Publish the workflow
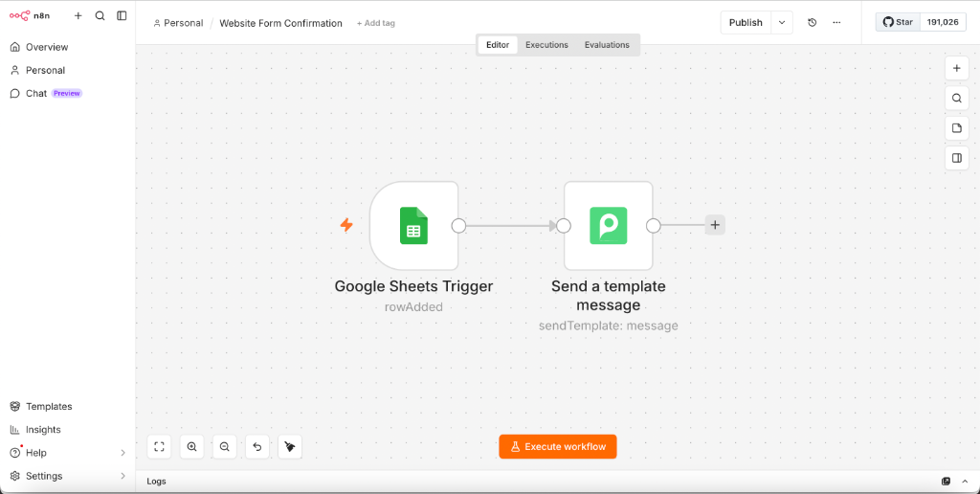Screen dimensions: 980x494 (746, 23)
